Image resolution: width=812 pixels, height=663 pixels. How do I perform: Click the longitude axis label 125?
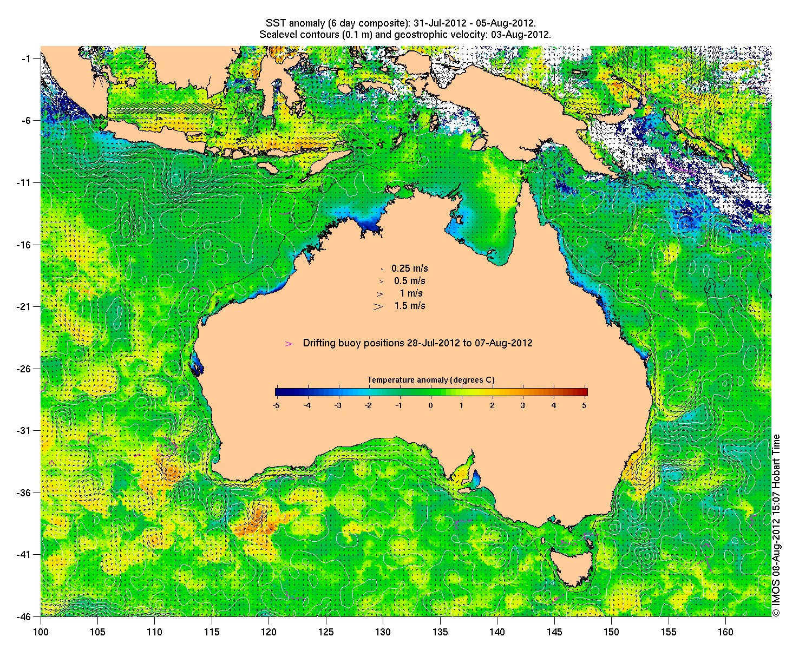coord(326,632)
